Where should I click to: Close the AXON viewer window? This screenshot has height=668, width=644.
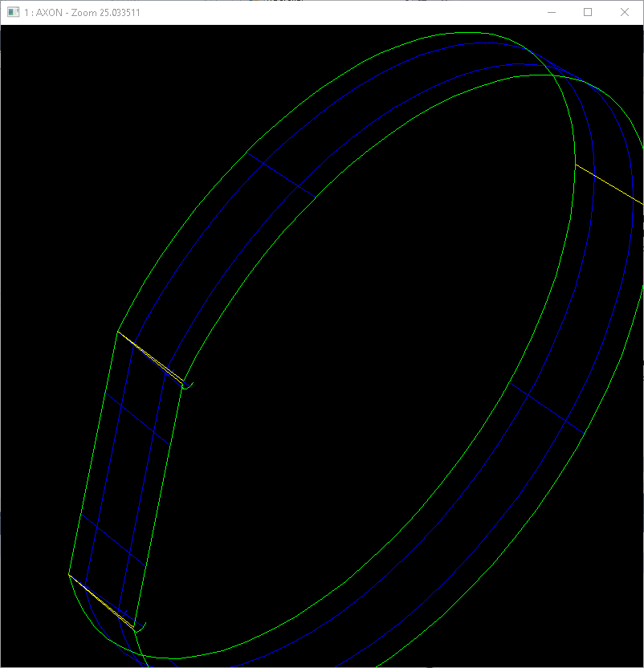[625, 12]
